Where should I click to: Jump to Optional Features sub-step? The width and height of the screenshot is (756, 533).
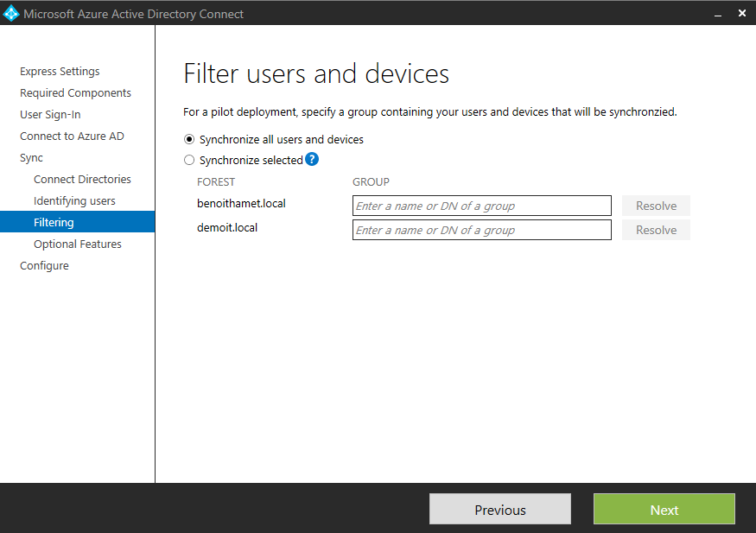click(x=78, y=244)
